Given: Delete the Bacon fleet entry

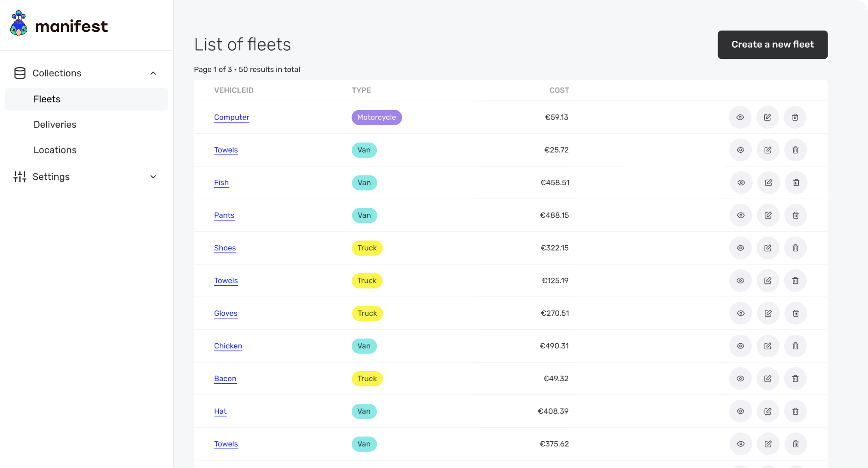Looking at the screenshot, I should tap(795, 379).
